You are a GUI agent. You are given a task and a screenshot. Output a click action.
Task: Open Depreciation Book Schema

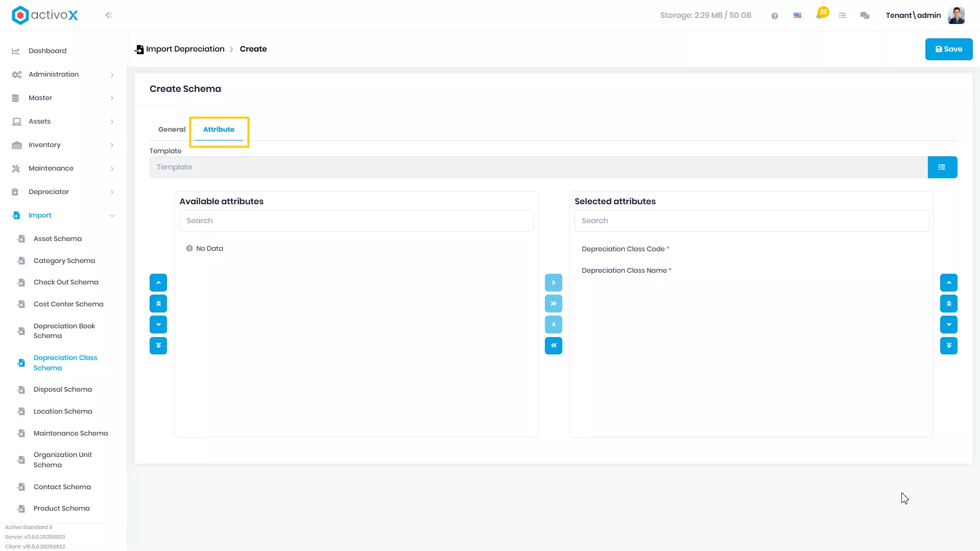pos(64,331)
